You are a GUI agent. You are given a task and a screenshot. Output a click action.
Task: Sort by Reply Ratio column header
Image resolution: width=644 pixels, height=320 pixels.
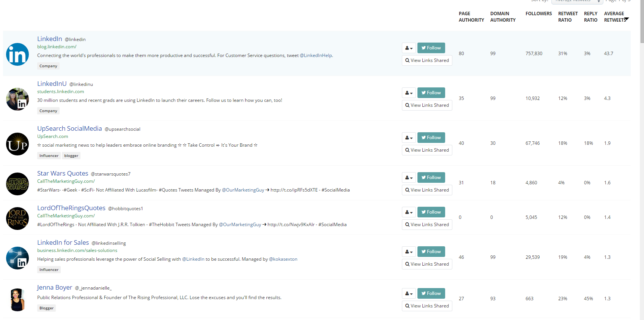point(590,17)
